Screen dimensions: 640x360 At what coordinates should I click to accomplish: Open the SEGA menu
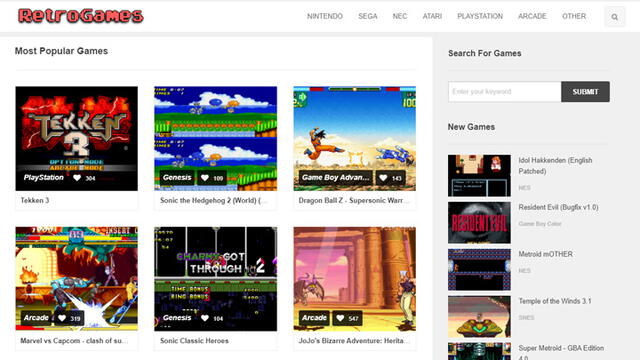pos(368,16)
